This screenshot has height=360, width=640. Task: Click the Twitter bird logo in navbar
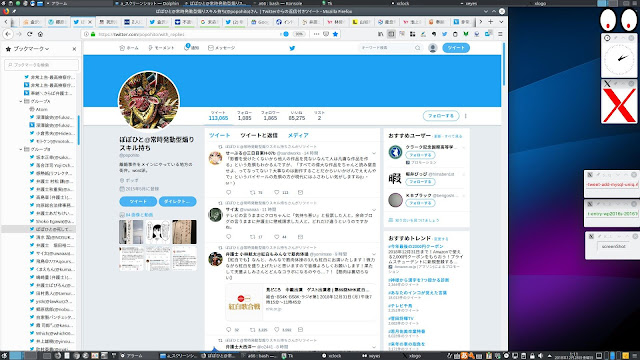[x=292, y=48]
